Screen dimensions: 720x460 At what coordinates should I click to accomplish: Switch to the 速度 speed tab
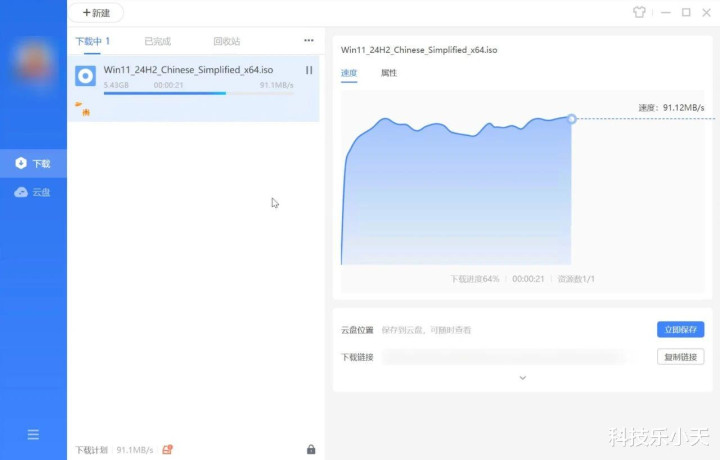pyautogui.click(x=349, y=73)
